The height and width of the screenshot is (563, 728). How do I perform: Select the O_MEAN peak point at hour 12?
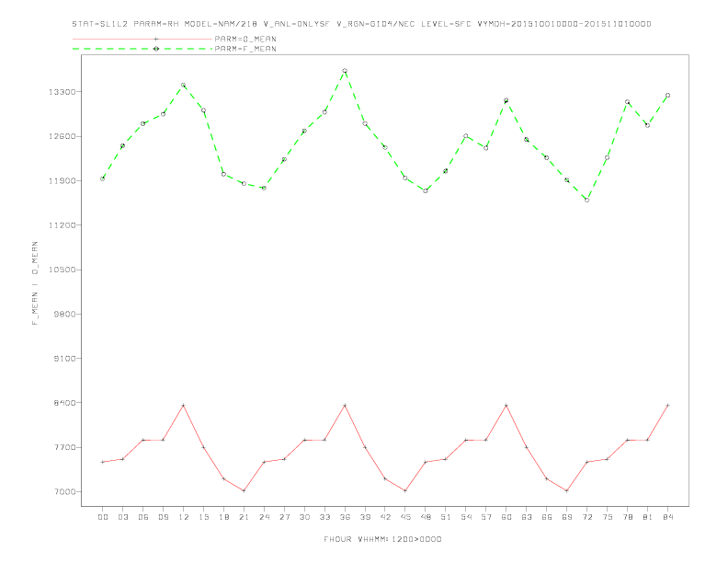(x=184, y=406)
